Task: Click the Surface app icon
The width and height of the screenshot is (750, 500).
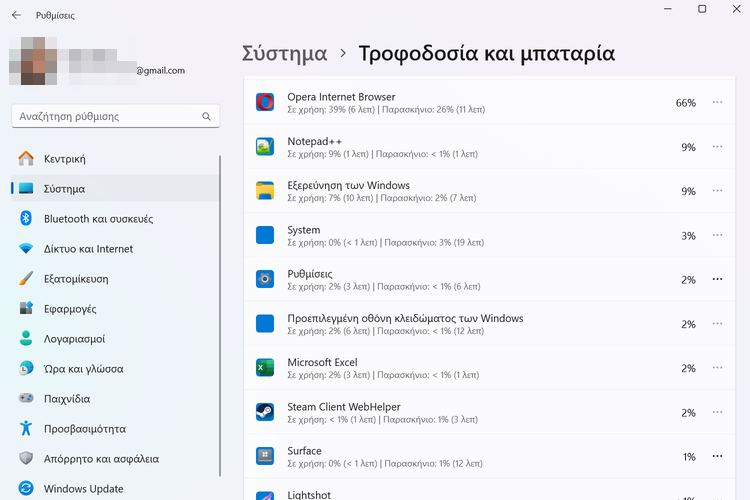Action: tap(265, 456)
